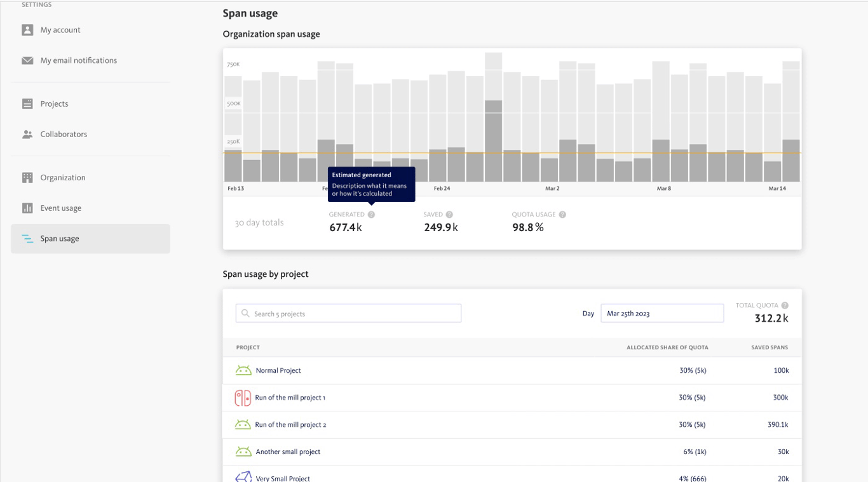The width and height of the screenshot is (868, 482).
Task: Click the magnifier icon in project search
Action: (x=245, y=314)
